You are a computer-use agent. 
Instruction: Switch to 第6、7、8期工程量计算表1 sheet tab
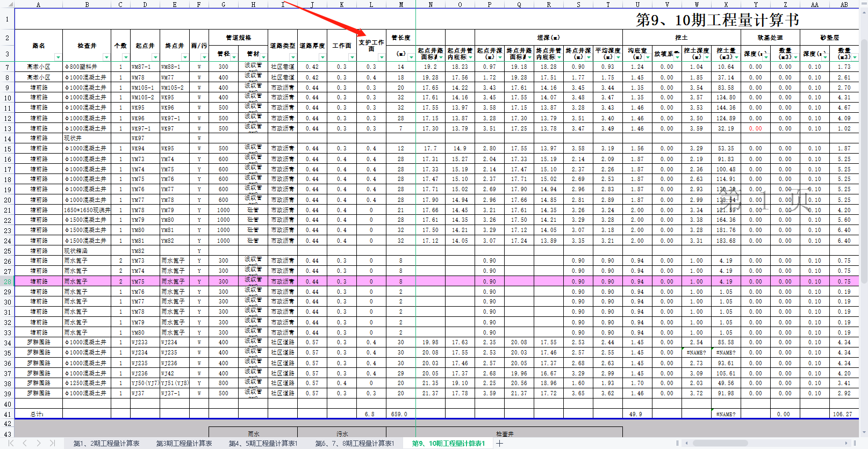[355, 443]
